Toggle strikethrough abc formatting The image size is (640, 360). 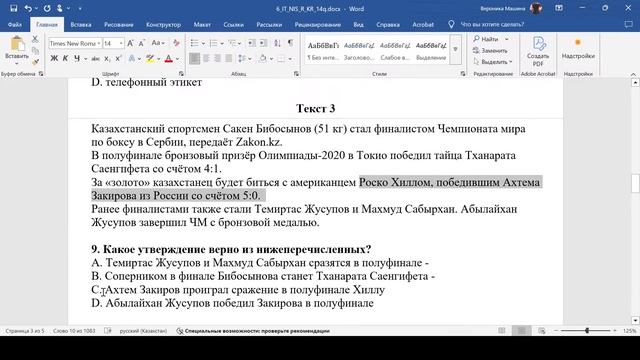click(96, 59)
